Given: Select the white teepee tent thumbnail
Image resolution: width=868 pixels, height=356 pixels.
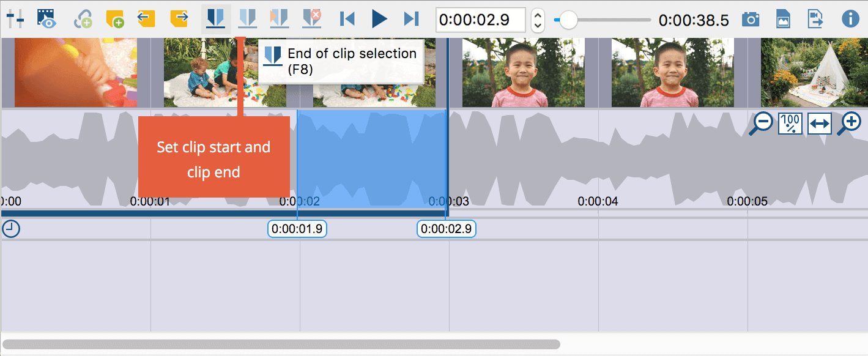Looking at the screenshot, I should (x=814, y=73).
